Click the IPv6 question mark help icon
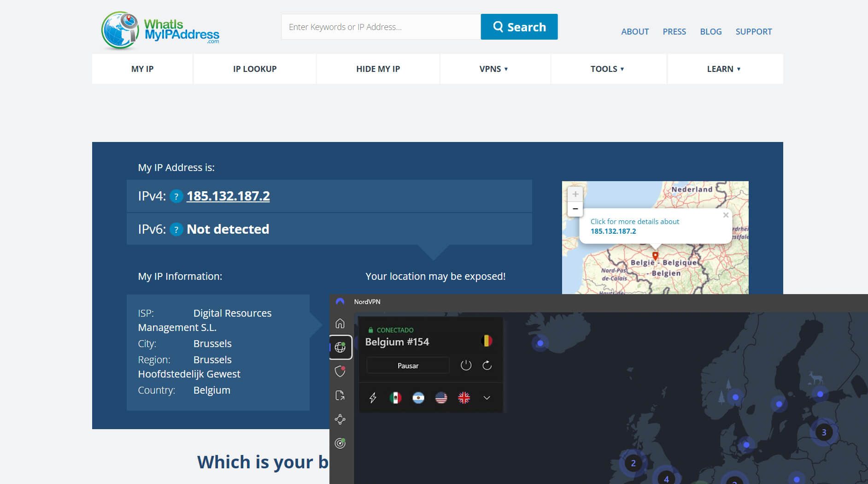 tap(176, 229)
